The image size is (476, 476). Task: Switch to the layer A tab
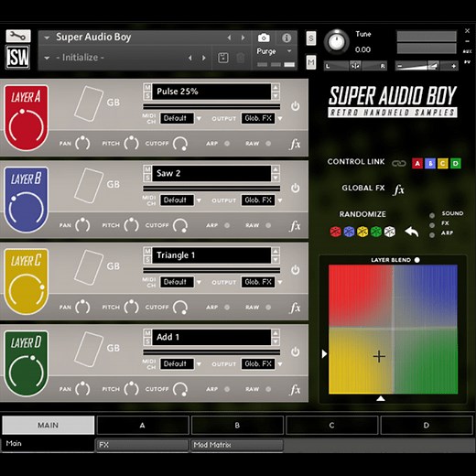coord(143,425)
